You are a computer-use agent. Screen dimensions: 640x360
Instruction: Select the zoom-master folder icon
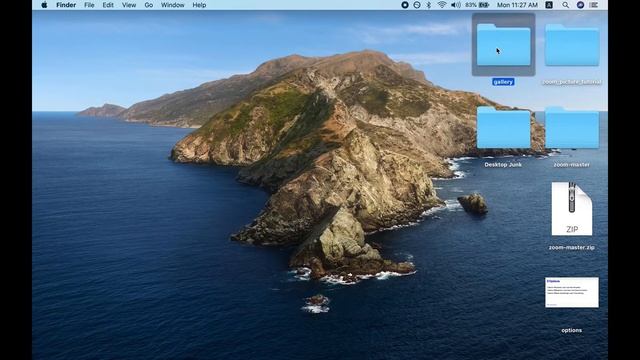pos(572,127)
